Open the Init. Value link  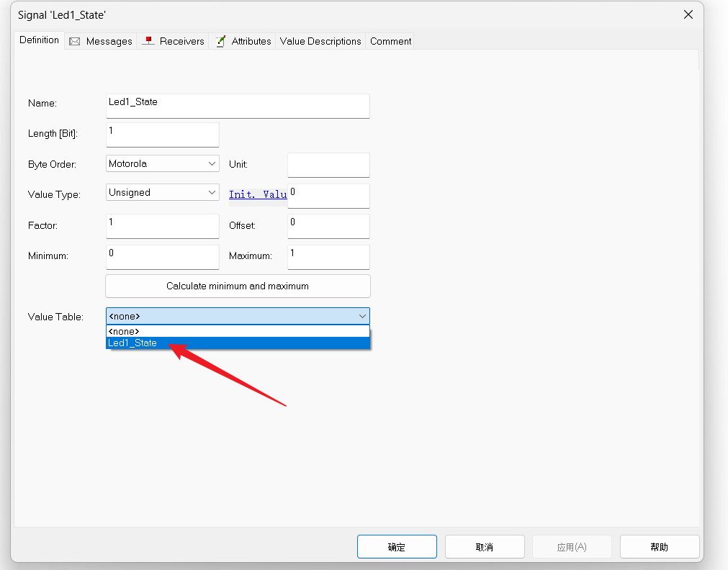point(258,194)
